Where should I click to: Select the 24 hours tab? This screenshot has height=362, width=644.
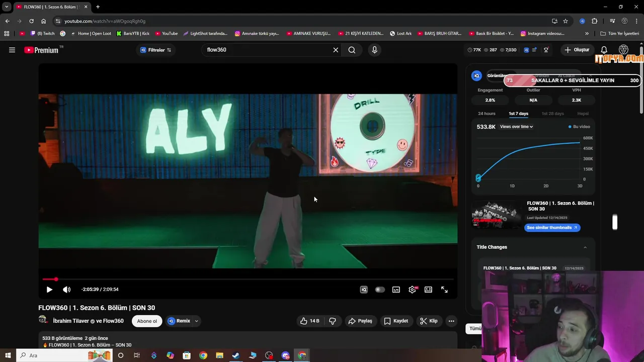click(x=487, y=114)
